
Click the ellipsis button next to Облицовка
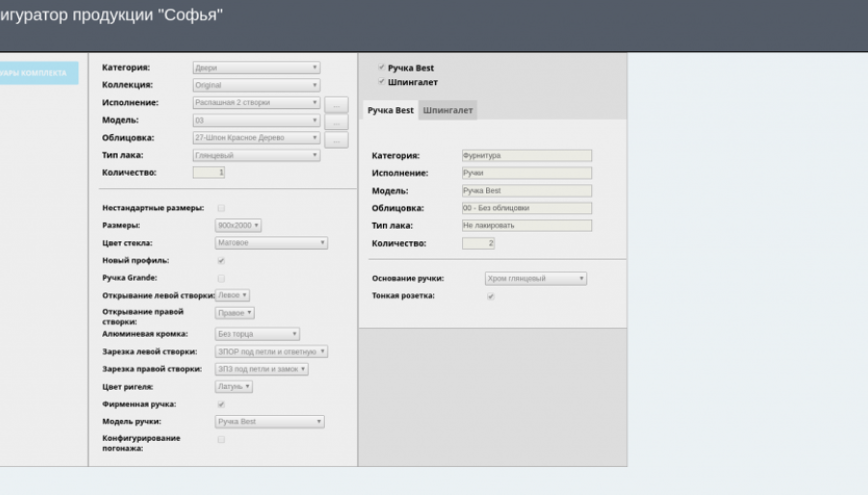pyautogui.click(x=335, y=140)
